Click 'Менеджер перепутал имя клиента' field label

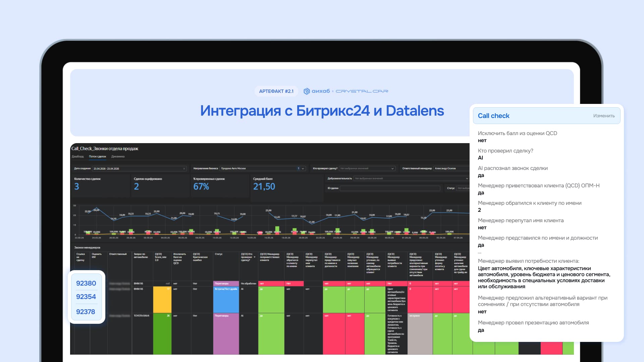(x=521, y=221)
